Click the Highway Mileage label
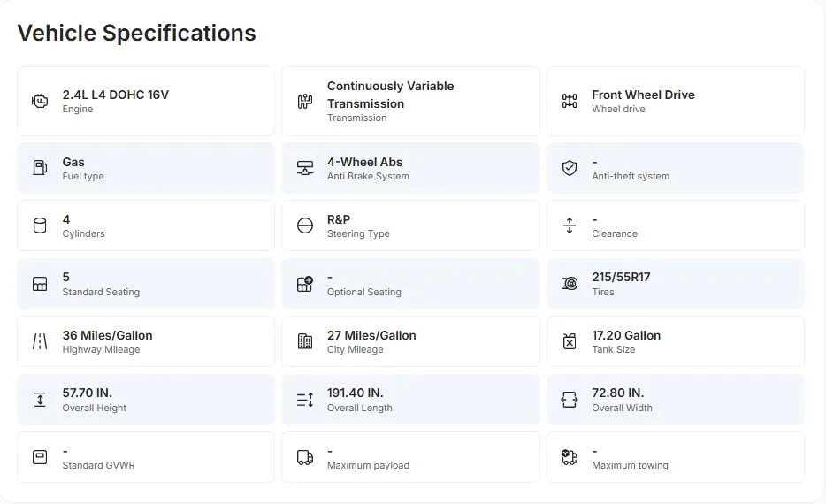826x504 pixels. coord(101,349)
